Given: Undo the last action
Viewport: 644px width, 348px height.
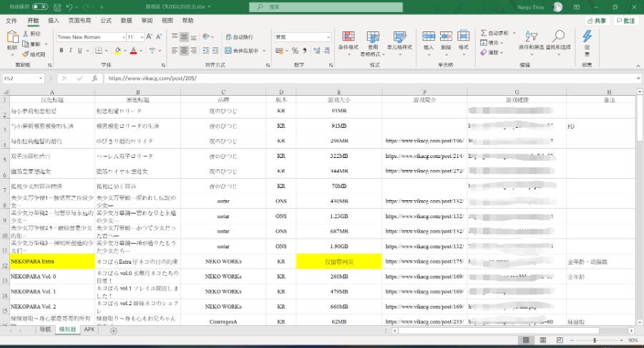Looking at the screenshot, I should (x=69, y=7).
